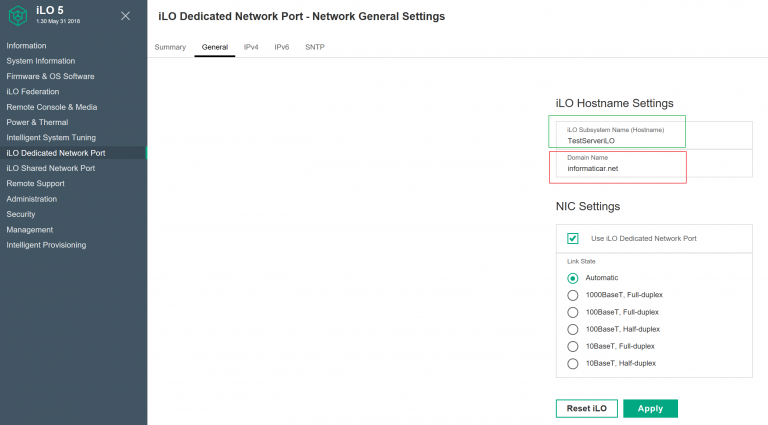The width and height of the screenshot is (768, 425).
Task: Select Automatic link state
Action: [x=573, y=277]
